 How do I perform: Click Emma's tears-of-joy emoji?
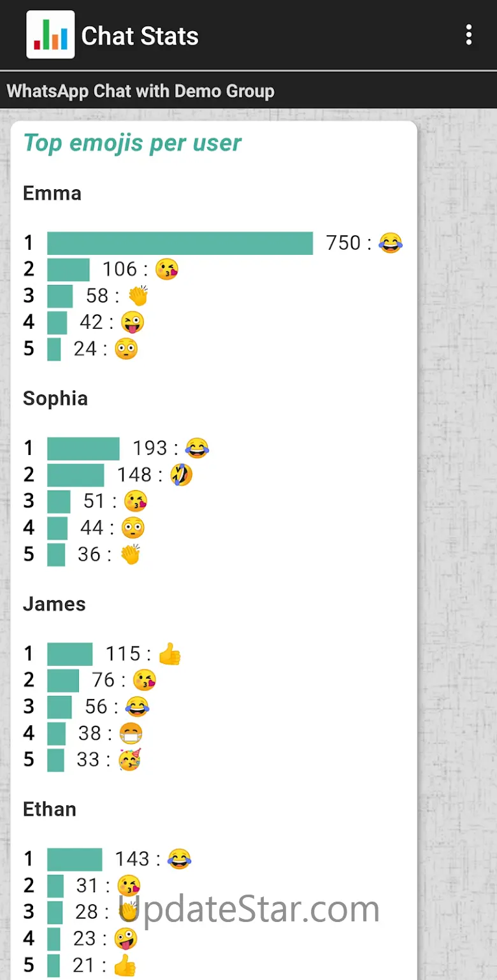click(391, 243)
